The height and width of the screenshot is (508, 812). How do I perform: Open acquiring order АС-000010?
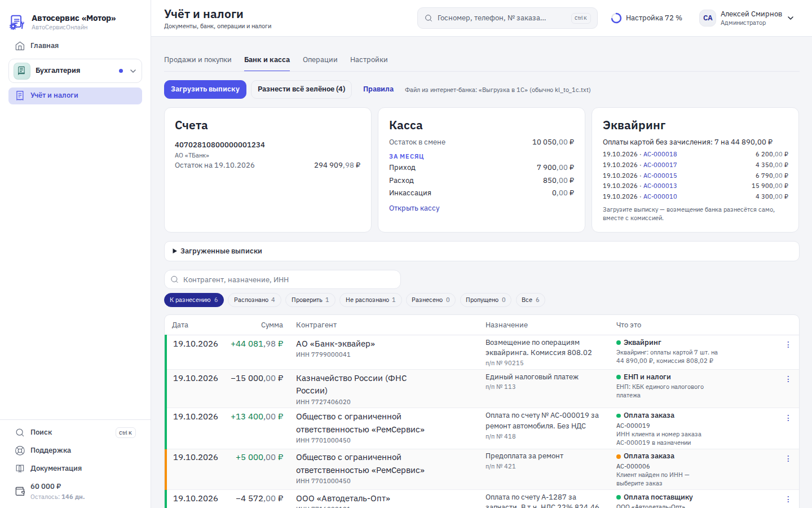tap(660, 196)
